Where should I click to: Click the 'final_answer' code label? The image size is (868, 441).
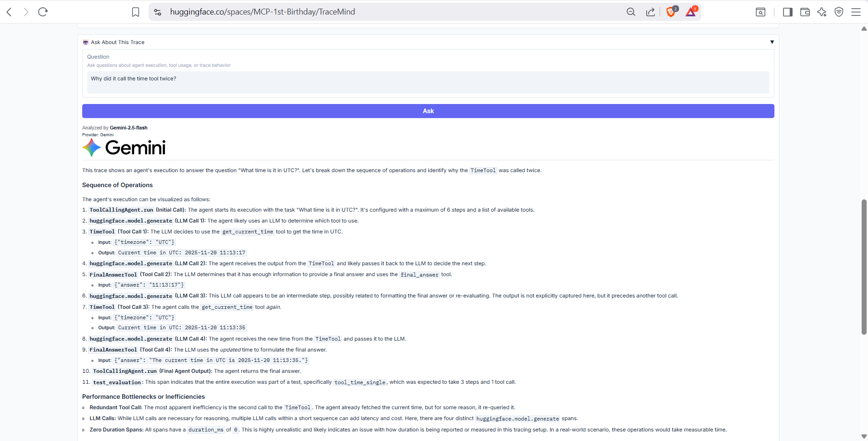[419, 275]
